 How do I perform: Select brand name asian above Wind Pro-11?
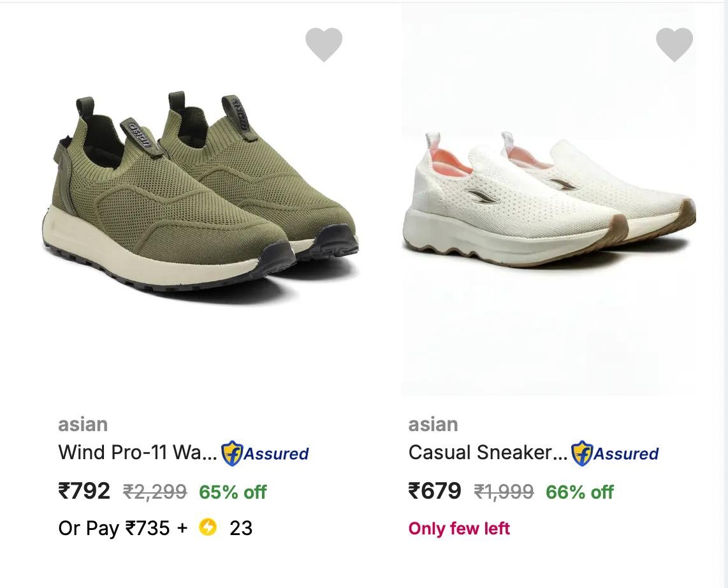pos(83,424)
